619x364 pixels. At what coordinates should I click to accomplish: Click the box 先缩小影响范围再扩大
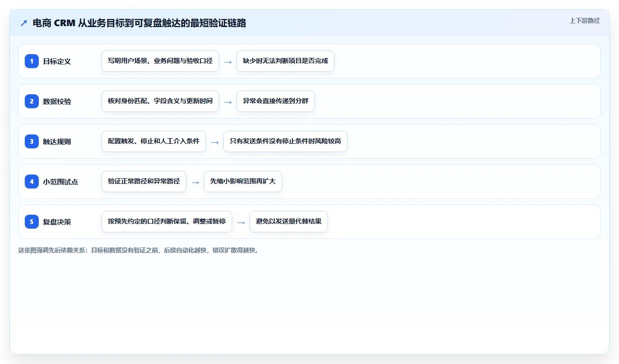click(243, 182)
